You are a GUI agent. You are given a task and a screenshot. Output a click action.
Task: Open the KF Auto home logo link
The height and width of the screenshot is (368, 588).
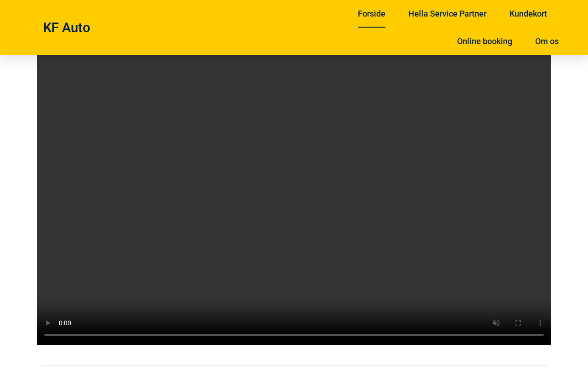pyautogui.click(x=67, y=28)
